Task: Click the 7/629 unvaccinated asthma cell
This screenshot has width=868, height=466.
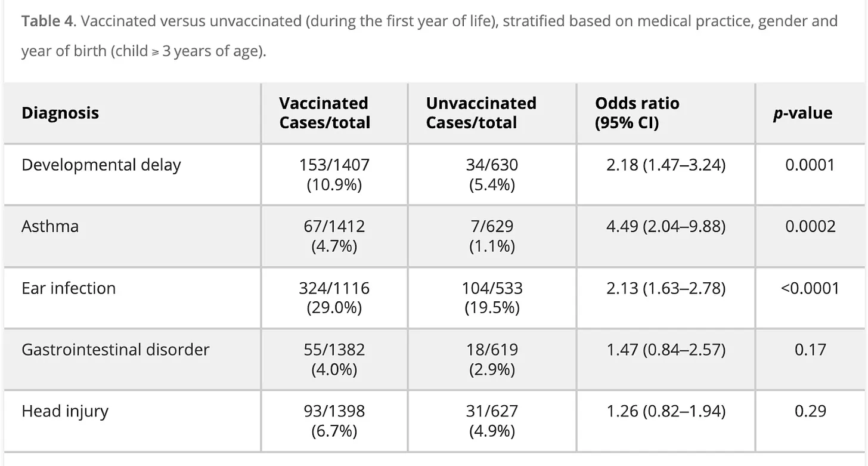Action: pyautogui.click(x=492, y=236)
